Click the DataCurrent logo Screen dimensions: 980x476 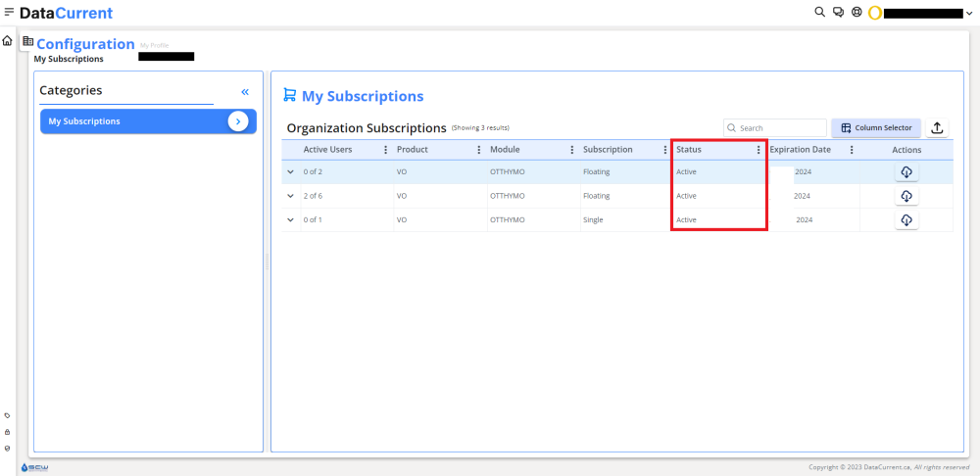(x=67, y=13)
